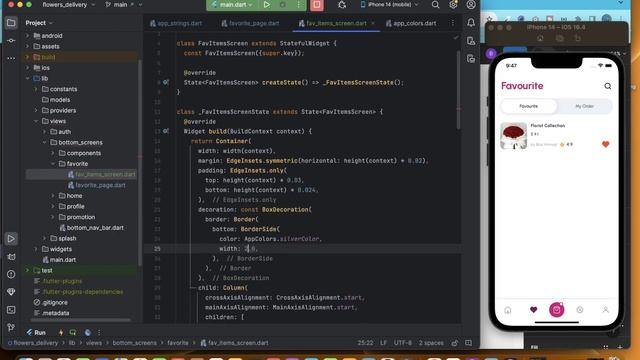Tap the profile icon in phone bottom navigation
The image size is (640, 360).
[x=606, y=310]
